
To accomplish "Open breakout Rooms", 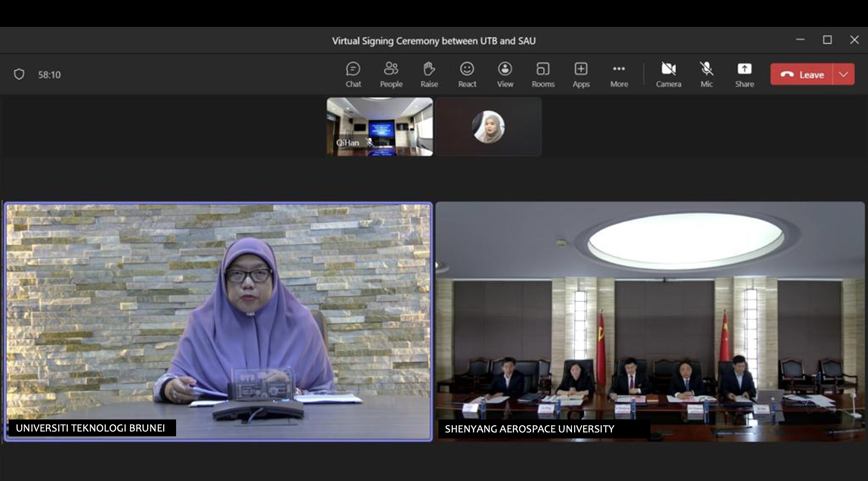I will (x=543, y=75).
